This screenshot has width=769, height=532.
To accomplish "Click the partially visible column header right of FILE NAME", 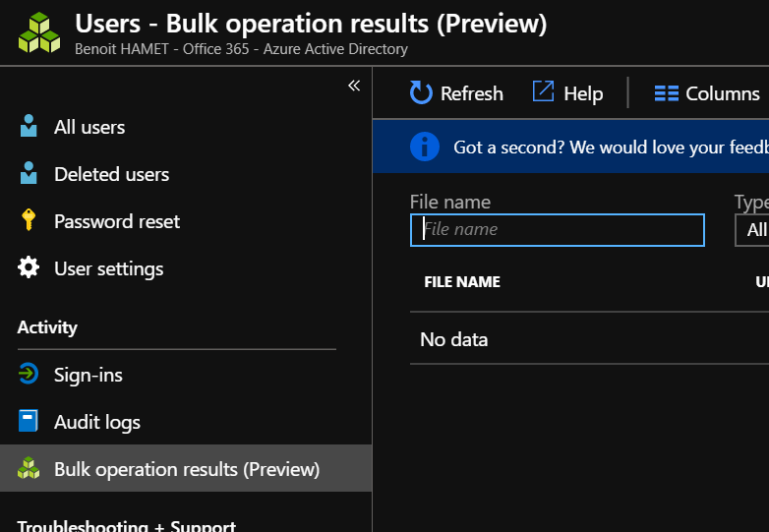I will point(761,282).
